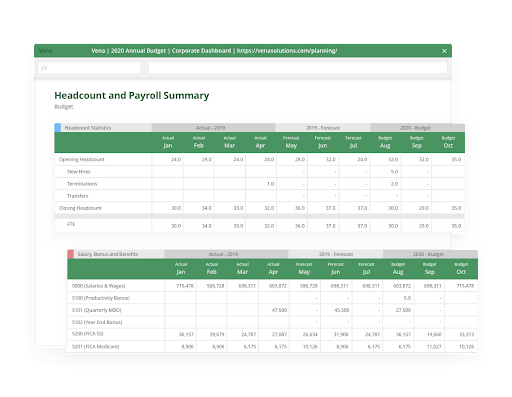
Task: Select the Budget Aug column header in headcount table
Action: click(385, 142)
